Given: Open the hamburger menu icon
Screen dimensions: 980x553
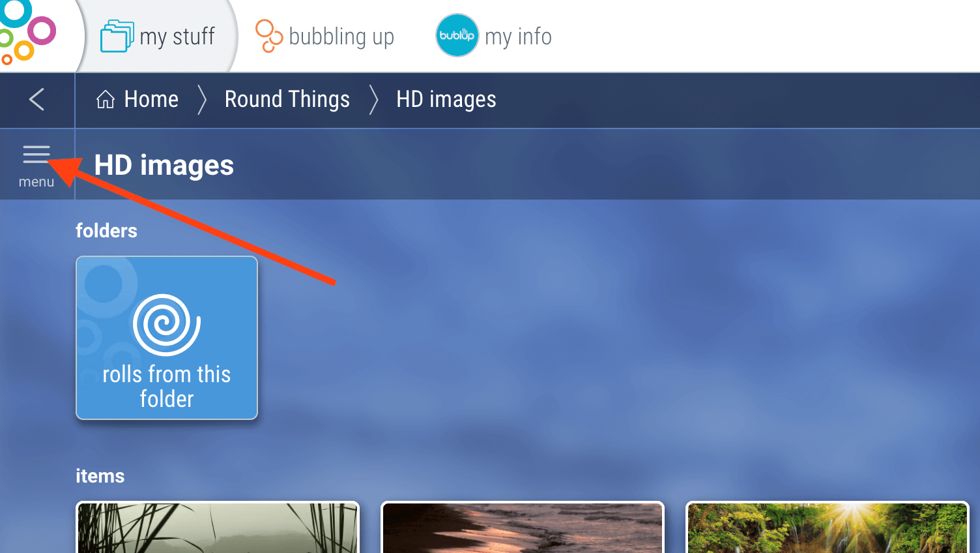Looking at the screenshot, I should (36, 155).
